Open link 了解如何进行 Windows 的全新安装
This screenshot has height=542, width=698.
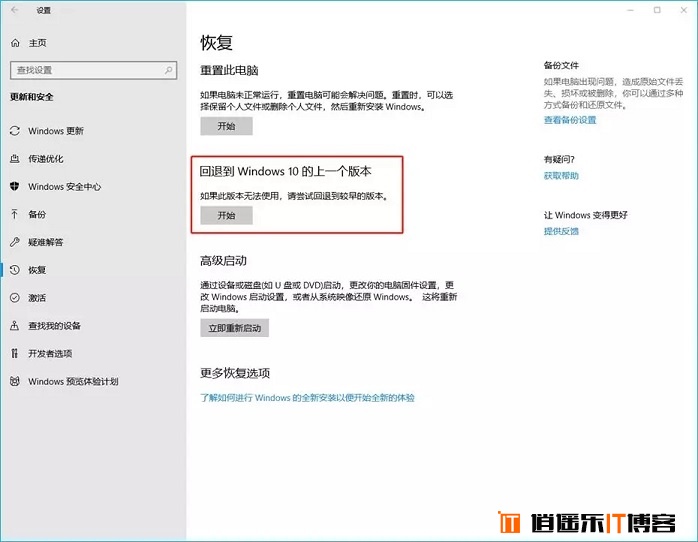click(307, 397)
